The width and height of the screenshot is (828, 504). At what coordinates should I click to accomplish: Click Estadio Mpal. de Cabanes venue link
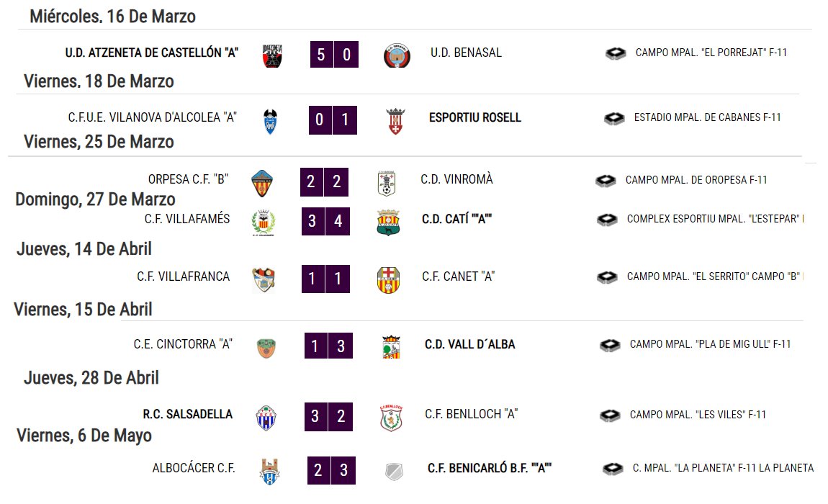[x=707, y=117]
